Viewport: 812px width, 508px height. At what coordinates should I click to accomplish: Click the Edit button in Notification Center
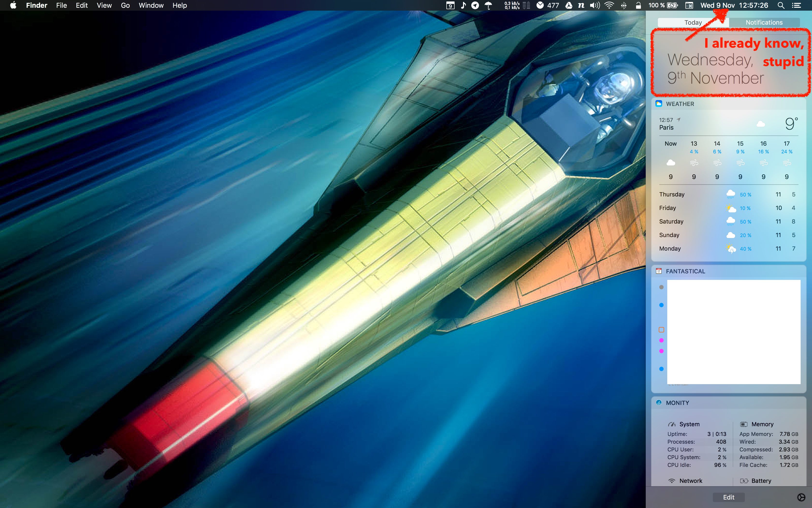(x=728, y=497)
